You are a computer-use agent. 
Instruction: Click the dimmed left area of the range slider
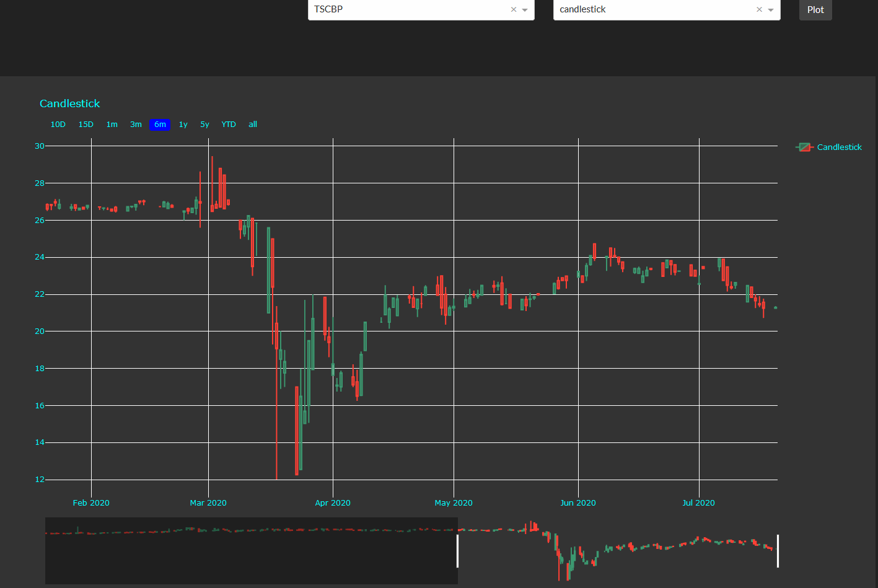pyautogui.click(x=252, y=551)
